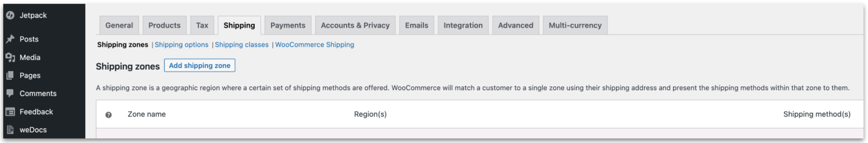Click the Jetpack icon in sidebar

10,15
